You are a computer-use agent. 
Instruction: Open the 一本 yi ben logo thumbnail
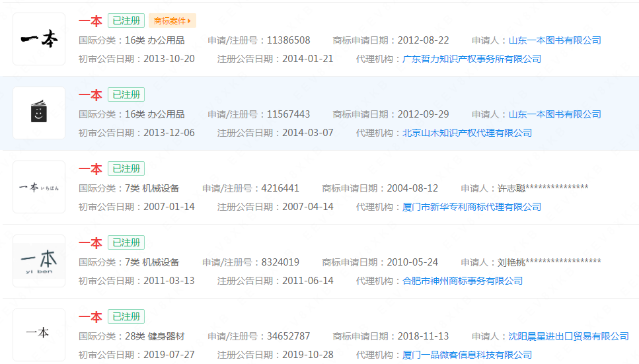coord(39,261)
